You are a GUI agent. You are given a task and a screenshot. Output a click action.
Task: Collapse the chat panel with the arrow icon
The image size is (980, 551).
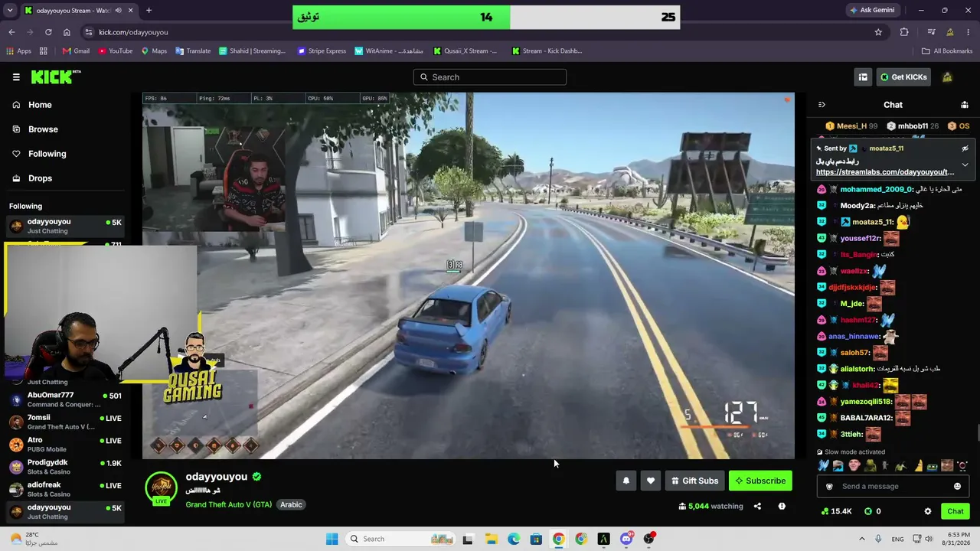pos(822,105)
